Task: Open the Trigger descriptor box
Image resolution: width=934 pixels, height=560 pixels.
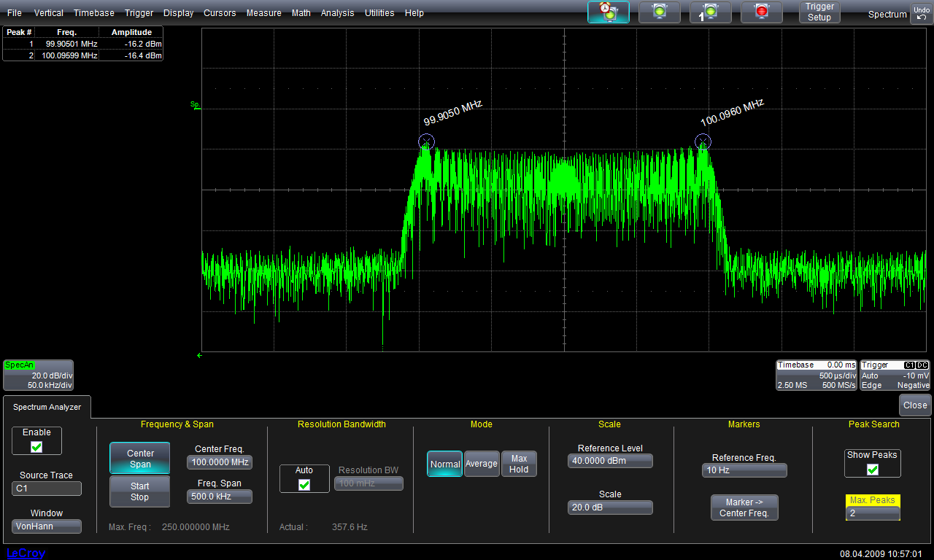Action: pyautogui.click(x=895, y=375)
